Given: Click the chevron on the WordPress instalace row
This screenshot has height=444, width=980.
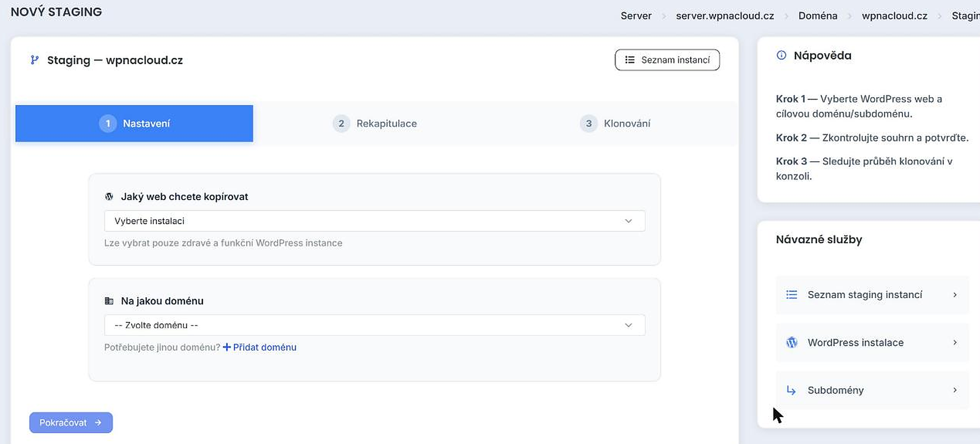Looking at the screenshot, I should click(955, 343).
